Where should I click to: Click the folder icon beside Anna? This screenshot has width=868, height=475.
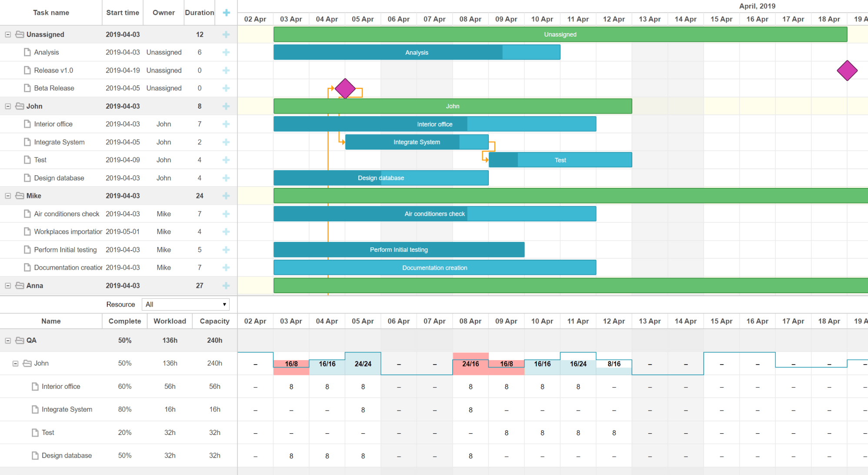(20, 286)
